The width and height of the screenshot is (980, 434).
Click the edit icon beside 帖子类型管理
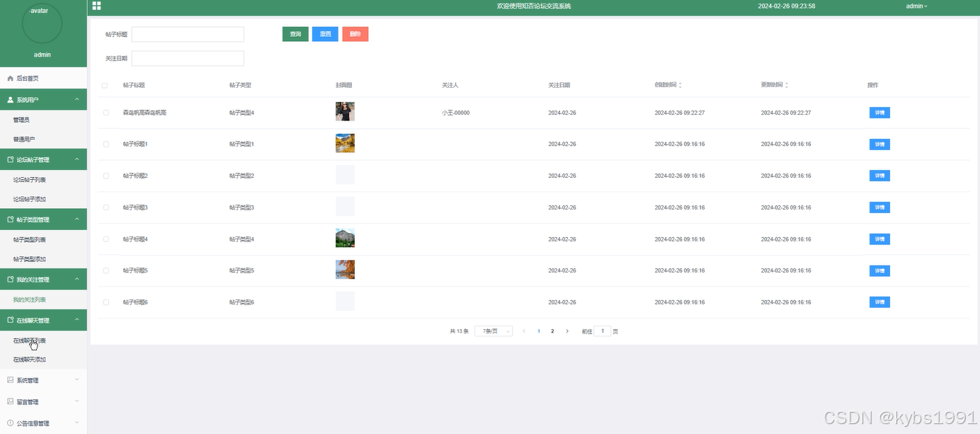tap(10, 219)
